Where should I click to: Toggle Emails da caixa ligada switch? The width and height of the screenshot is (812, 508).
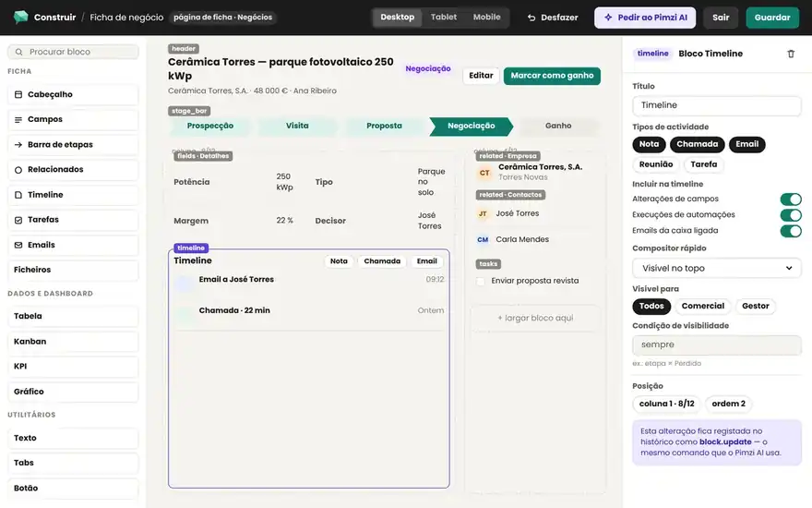tap(791, 231)
